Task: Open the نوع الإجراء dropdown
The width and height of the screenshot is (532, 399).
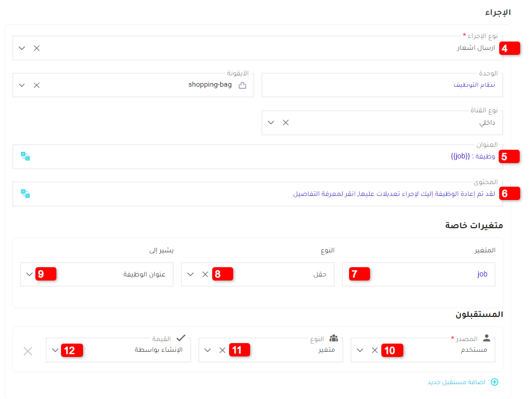Action: (x=22, y=48)
